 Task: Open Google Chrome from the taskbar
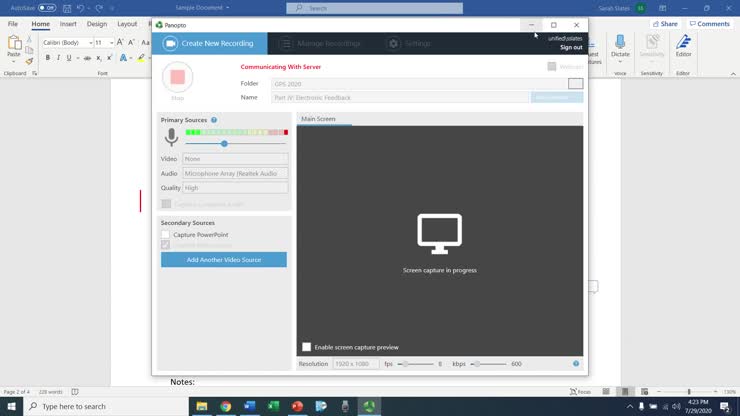pyautogui.click(x=226, y=406)
